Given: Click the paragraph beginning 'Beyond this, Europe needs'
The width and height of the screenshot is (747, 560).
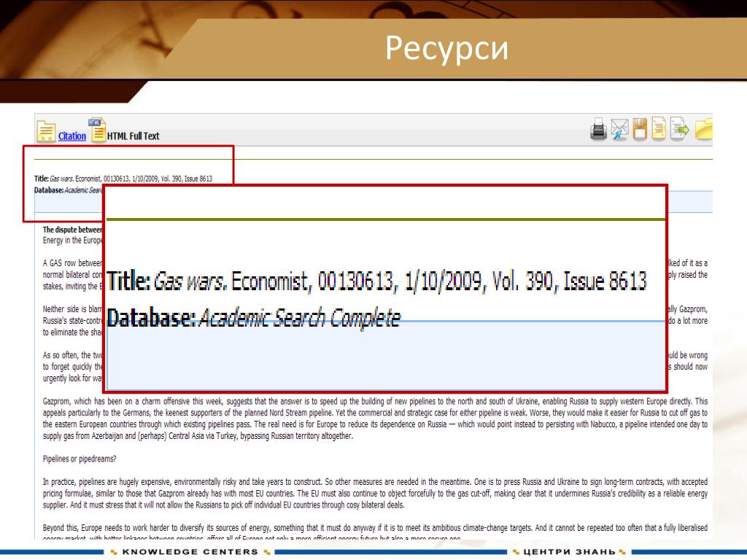Looking at the screenshot, I should tap(375, 532).
